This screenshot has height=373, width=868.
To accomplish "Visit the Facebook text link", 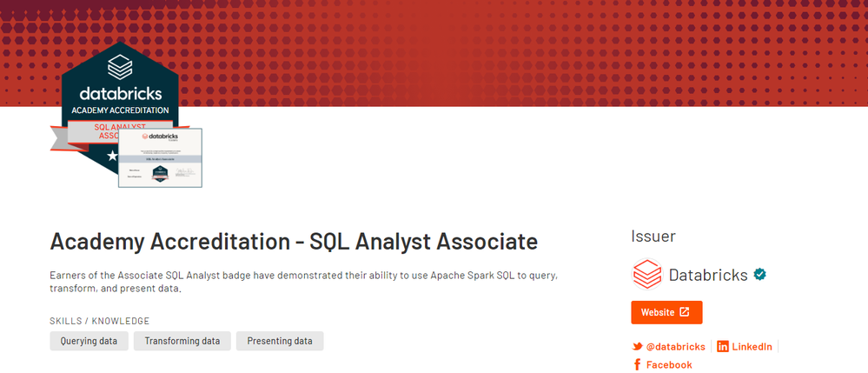I will point(669,365).
